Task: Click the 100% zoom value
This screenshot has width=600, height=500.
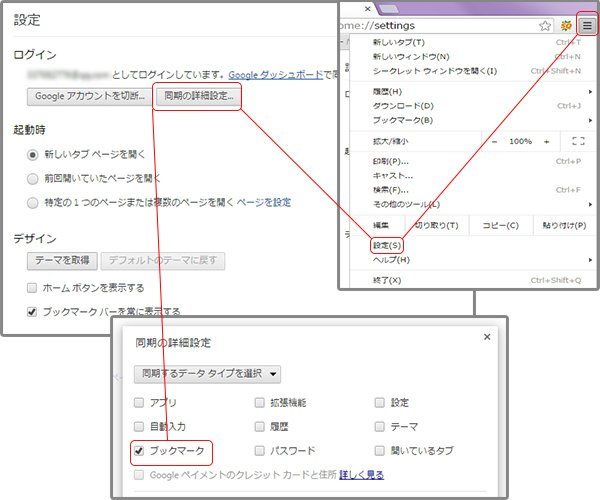Action: point(520,142)
